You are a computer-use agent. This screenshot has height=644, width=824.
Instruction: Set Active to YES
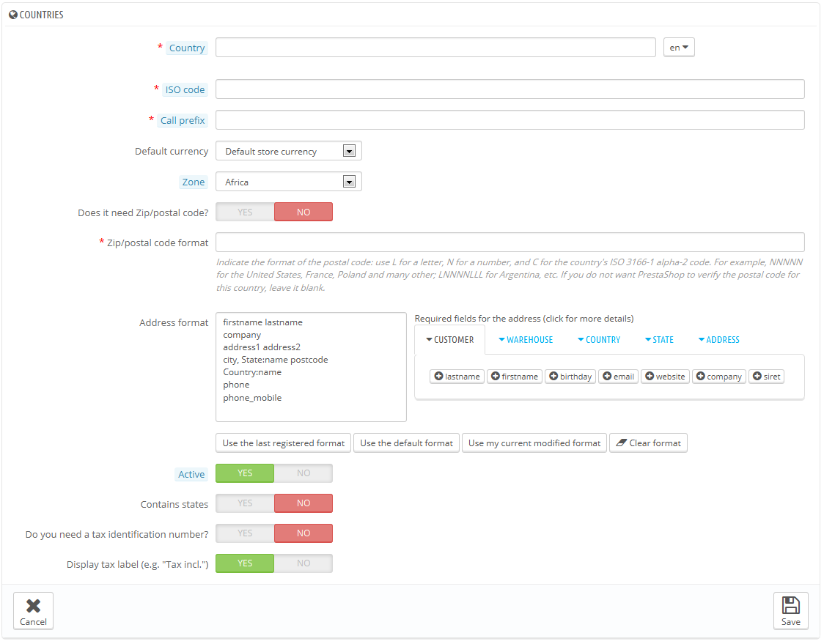tap(245, 473)
